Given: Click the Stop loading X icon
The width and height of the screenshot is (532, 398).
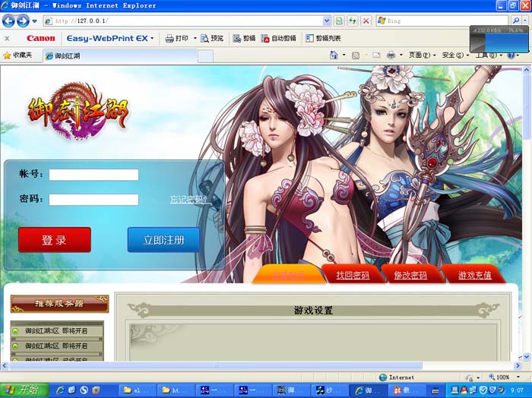Looking at the screenshot, I should [366, 21].
